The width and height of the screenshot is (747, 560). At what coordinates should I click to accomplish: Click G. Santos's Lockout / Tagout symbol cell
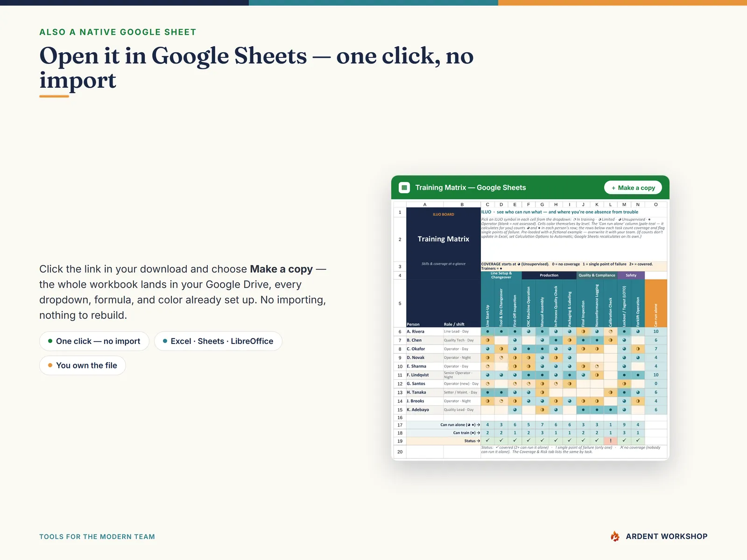624,384
